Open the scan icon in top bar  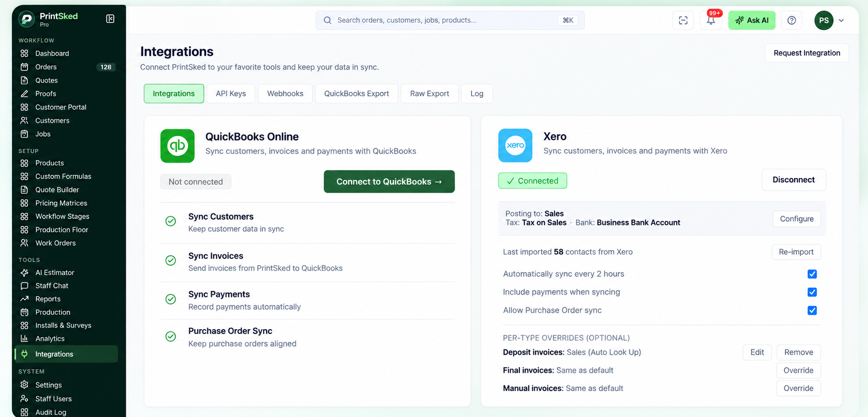point(683,20)
